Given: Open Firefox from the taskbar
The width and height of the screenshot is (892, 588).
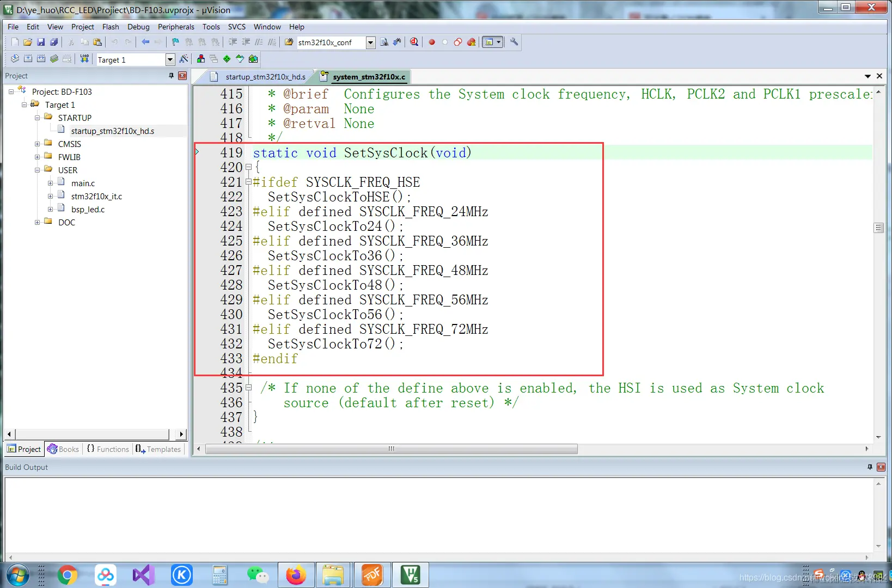Looking at the screenshot, I should click(296, 575).
